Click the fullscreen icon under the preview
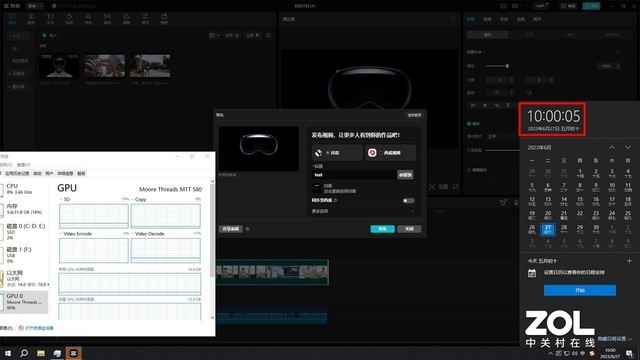This screenshot has width=640, height=360. point(456,187)
